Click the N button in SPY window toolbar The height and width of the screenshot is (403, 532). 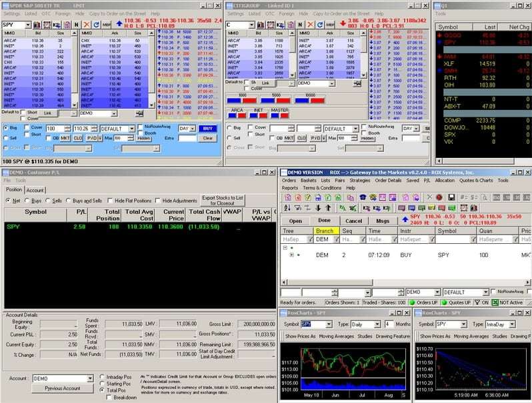(77, 25)
